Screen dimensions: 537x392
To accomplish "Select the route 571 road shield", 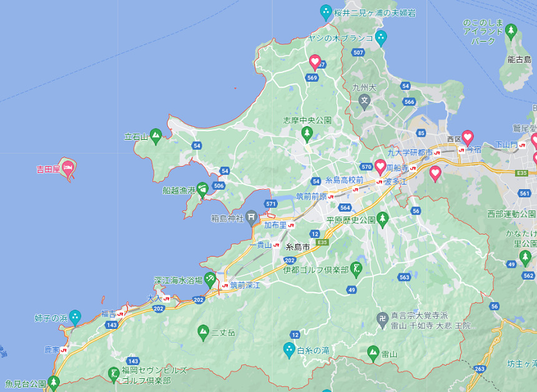I will point(270,204).
